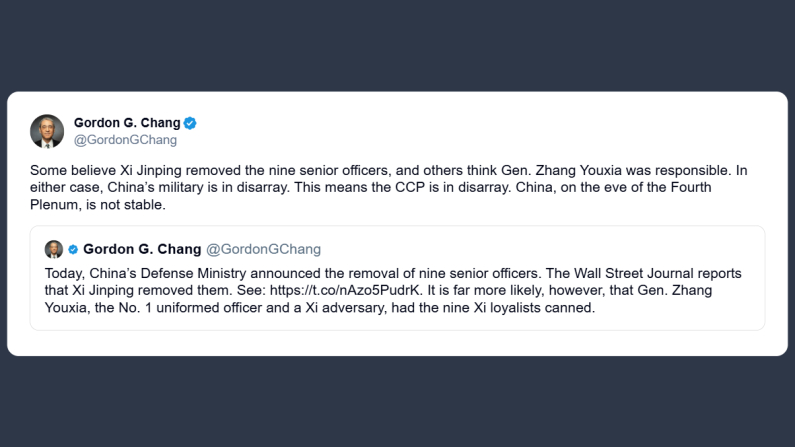Click Gordon G. Chang's large profile photo
Viewport: 795px width, 447px height.
tap(47, 131)
